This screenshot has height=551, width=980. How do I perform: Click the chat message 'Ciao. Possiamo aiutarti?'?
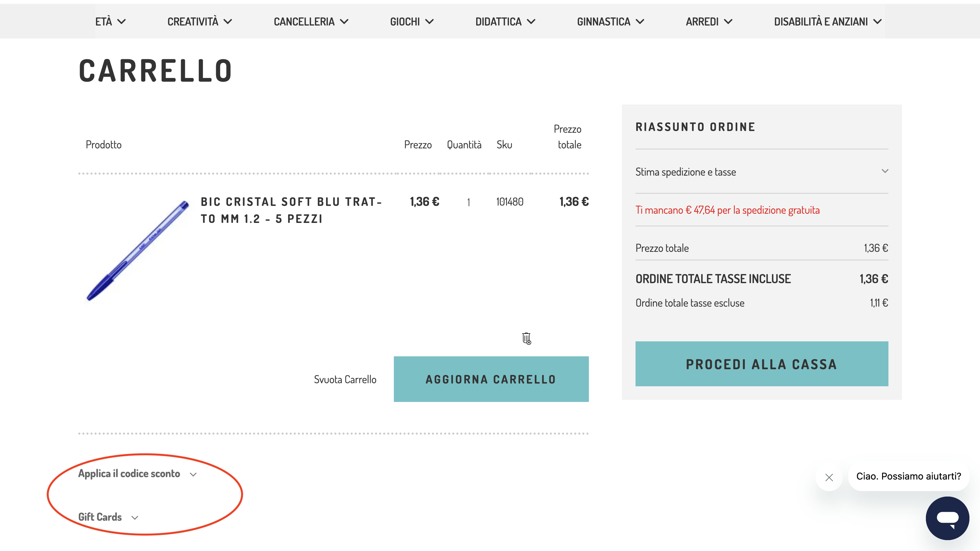[909, 476]
